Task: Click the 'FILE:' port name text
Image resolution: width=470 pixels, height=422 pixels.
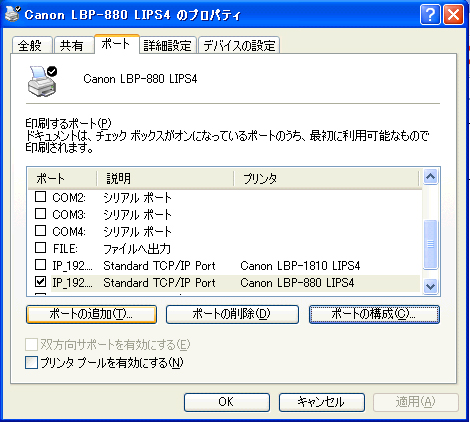Action: tap(65, 249)
